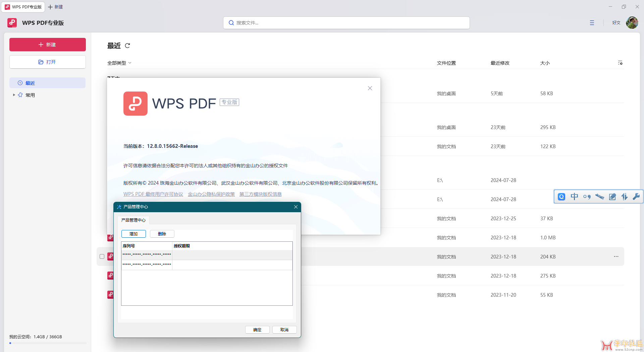644x352 pixels.
Task: Click the 增加 button
Action: coord(133,234)
